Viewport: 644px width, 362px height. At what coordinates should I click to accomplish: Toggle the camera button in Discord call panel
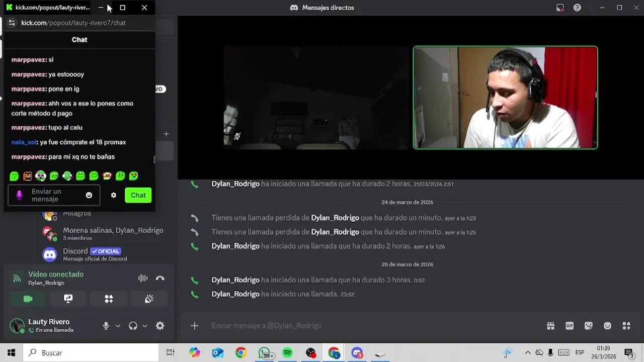[x=28, y=299]
